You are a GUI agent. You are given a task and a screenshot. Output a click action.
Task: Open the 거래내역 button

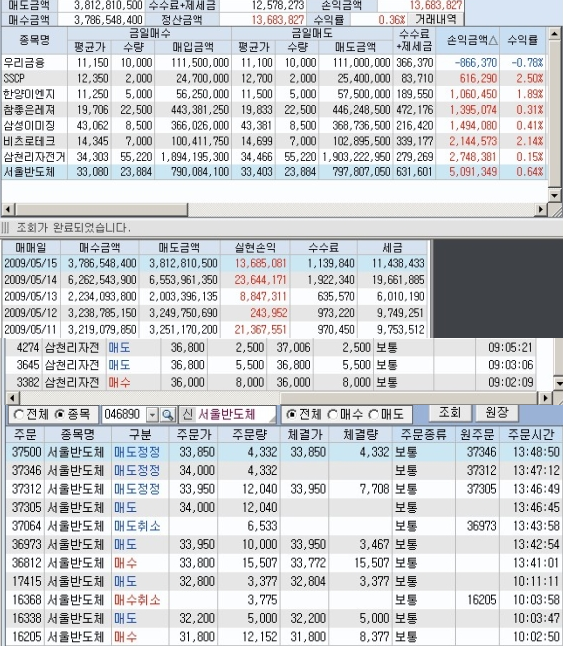[x=436, y=19]
